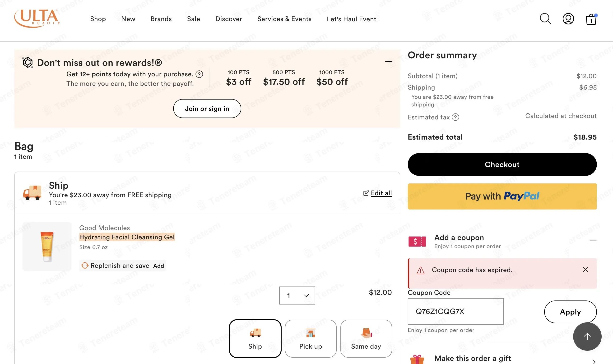Viewport: 613px width, 364px height.
Task: Open Hydrating Facial Cleansing Gel product link
Action: [x=127, y=237]
